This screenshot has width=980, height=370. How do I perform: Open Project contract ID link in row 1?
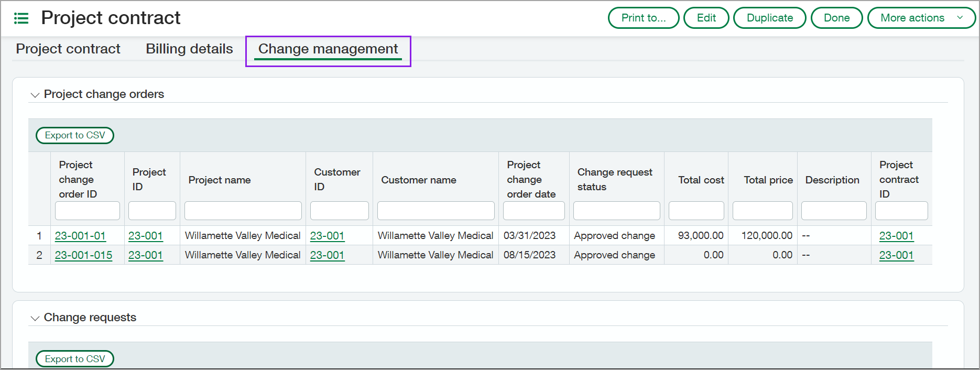pos(896,236)
